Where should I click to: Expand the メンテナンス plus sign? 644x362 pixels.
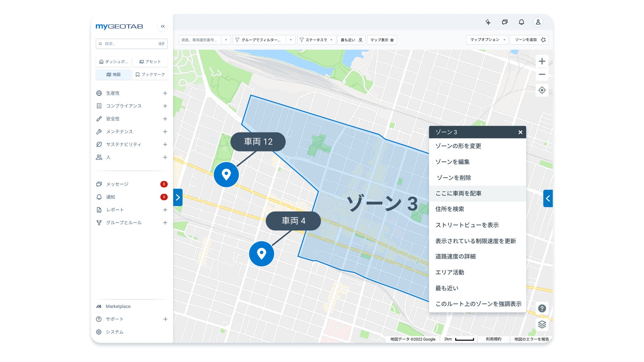point(165,132)
